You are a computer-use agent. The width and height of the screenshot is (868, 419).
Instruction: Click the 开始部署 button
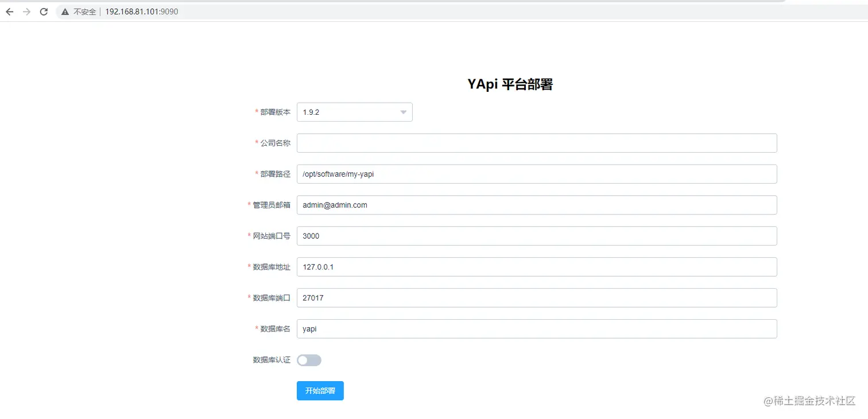pyautogui.click(x=320, y=390)
